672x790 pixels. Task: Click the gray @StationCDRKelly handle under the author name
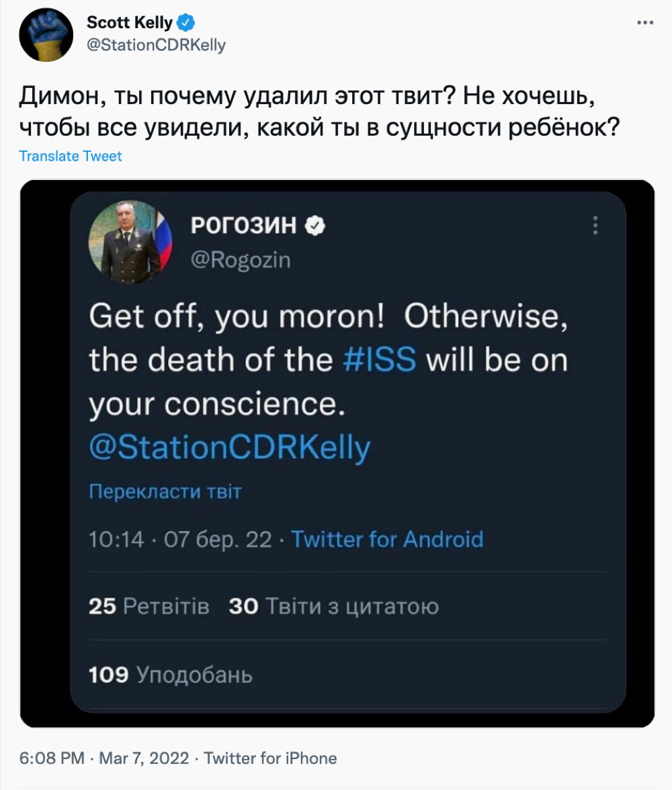[x=156, y=45]
